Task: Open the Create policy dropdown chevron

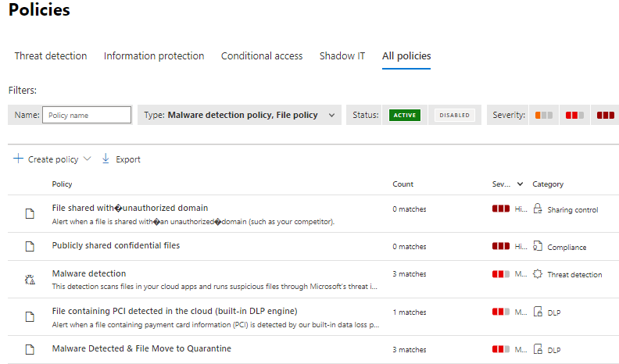Action: click(87, 159)
